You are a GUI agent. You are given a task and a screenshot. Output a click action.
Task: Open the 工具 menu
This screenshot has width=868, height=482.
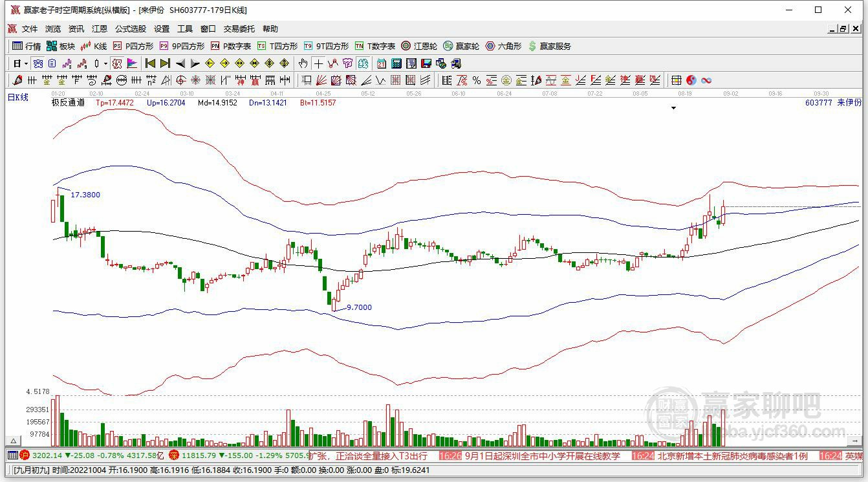(185, 29)
